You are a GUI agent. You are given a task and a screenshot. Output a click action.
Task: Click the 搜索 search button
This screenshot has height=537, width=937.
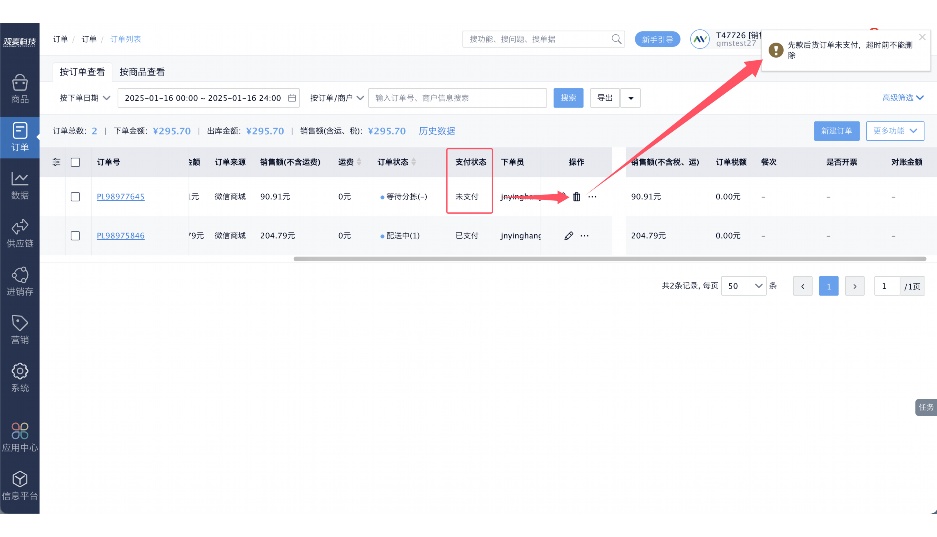pos(568,98)
